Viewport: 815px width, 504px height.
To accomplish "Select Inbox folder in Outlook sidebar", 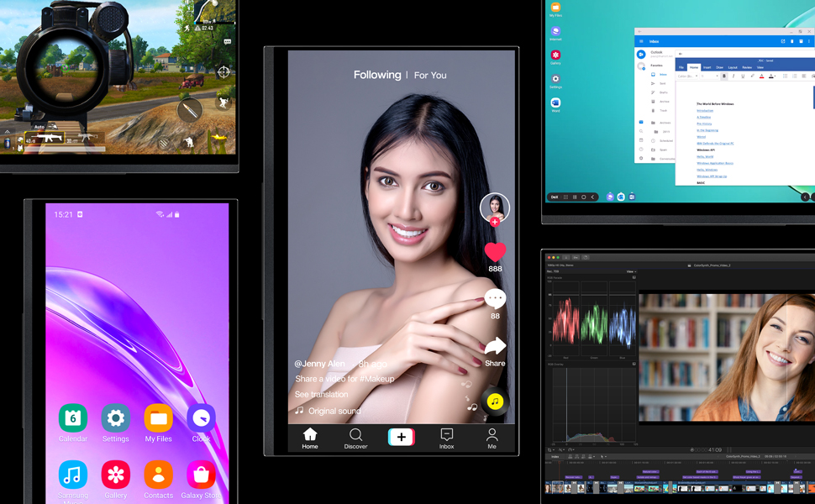I will point(659,74).
